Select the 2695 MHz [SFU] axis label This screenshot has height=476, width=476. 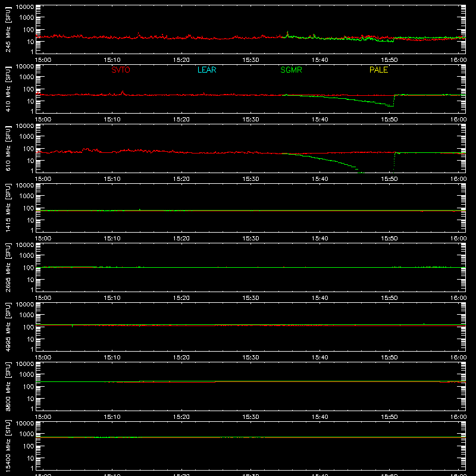8,267
